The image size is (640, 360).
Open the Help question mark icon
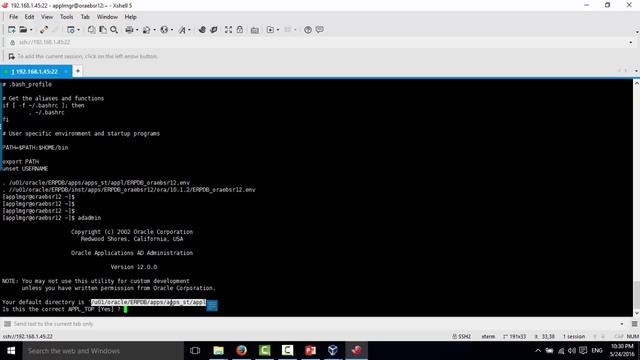click(308, 30)
